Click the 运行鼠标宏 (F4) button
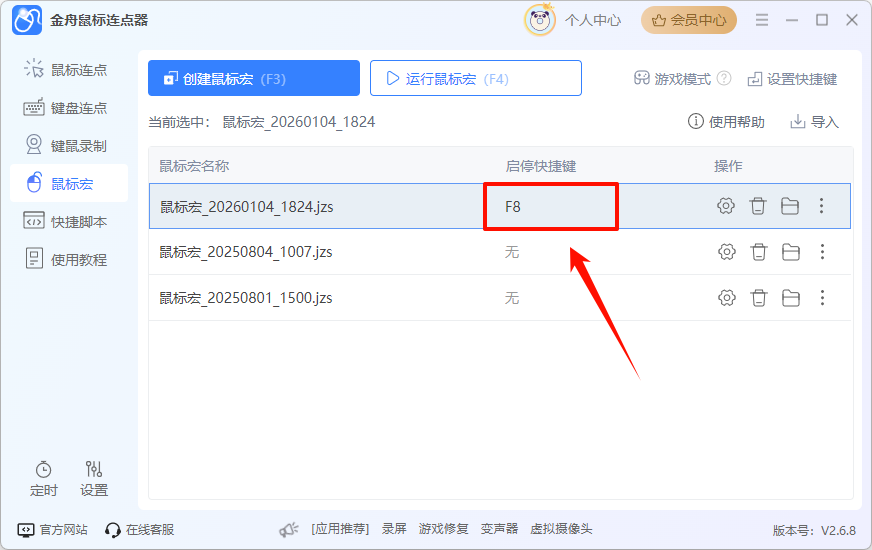 pos(476,78)
